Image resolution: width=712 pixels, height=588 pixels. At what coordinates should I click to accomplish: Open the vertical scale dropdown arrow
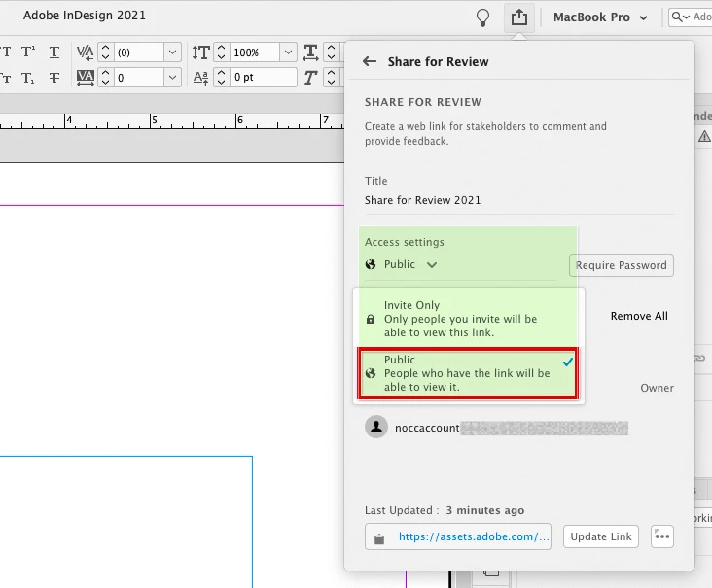288,52
